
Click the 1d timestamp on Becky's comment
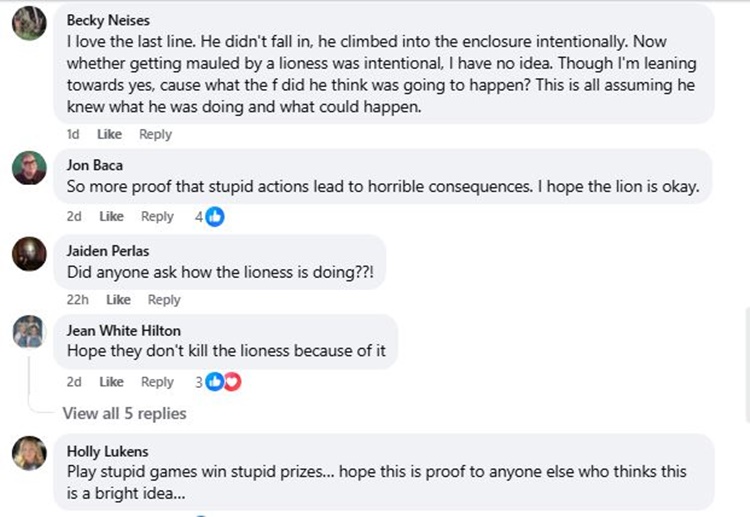(73, 134)
